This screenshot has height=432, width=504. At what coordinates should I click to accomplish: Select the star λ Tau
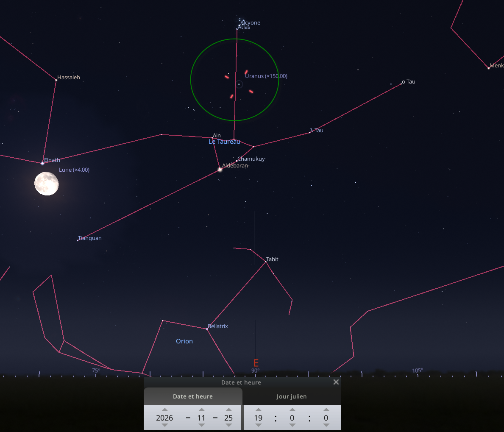[310, 132]
